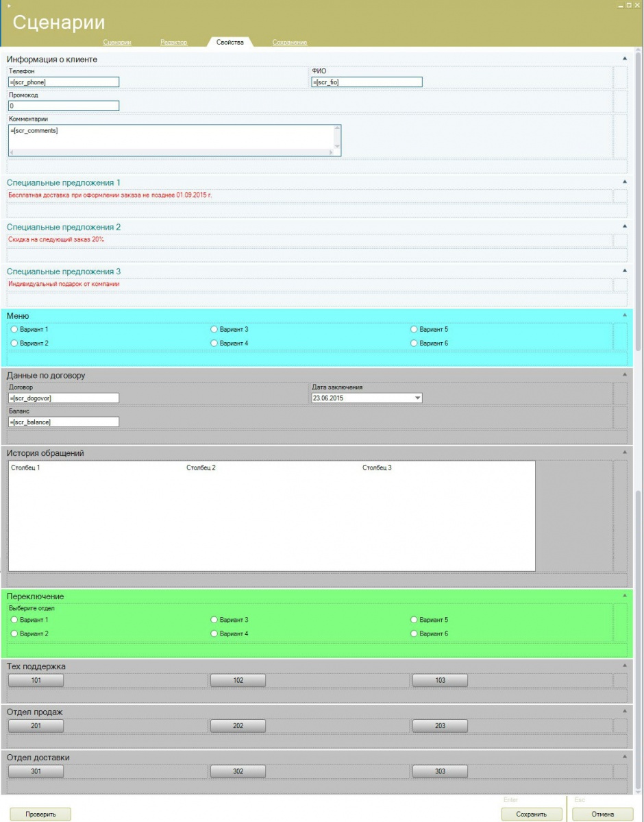Switch to the Сценарии tab
The height and width of the screenshot is (822, 644).
tap(116, 43)
